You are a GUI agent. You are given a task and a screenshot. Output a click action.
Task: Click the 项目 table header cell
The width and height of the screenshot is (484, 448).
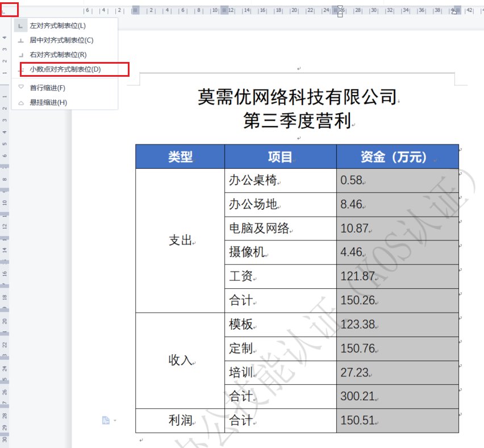click(x=280, y=157)
